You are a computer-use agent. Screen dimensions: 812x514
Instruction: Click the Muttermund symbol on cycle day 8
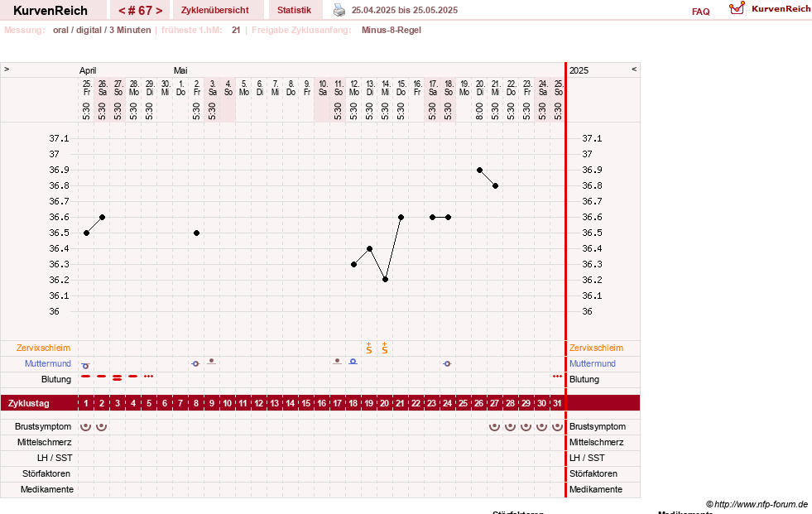pos(195,364)
